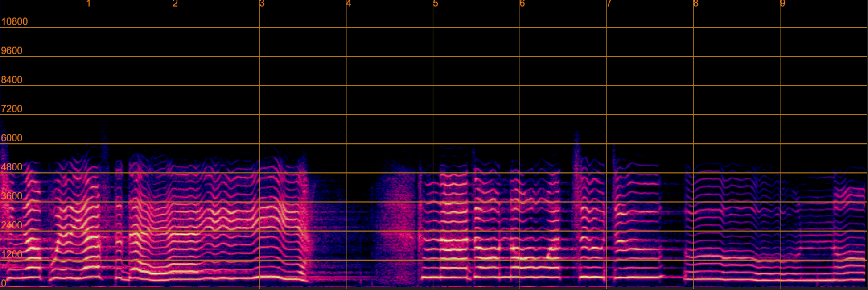Select the 9600 frequency label
The height and width of the screenshot is (290, 868).
(12, 51)
